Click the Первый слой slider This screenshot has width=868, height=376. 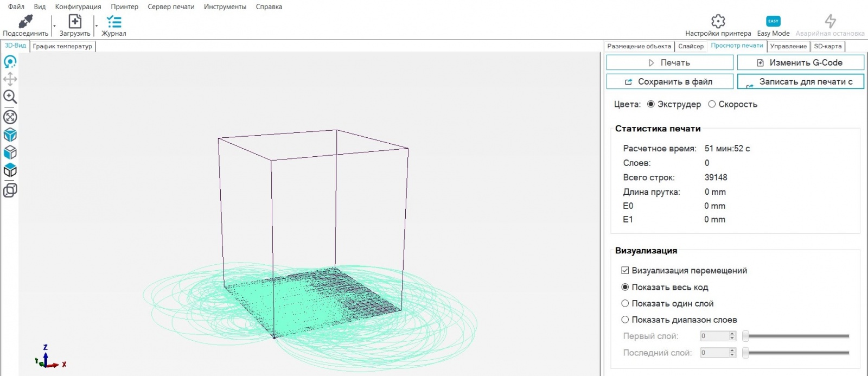796,336
